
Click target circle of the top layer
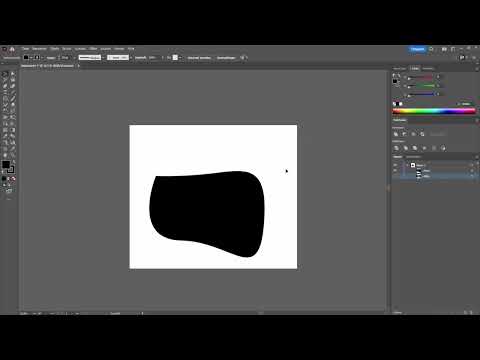[x=472, y=165]
